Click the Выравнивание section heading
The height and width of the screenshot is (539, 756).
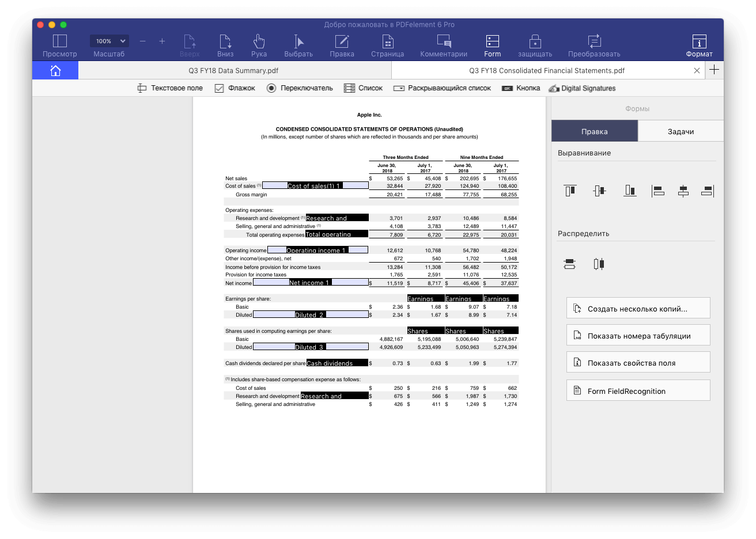tap(584, 153)
